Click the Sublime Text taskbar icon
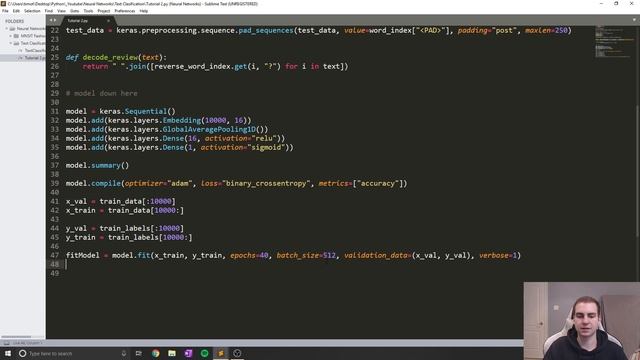The image size is (640, 360). pos(221,353)
